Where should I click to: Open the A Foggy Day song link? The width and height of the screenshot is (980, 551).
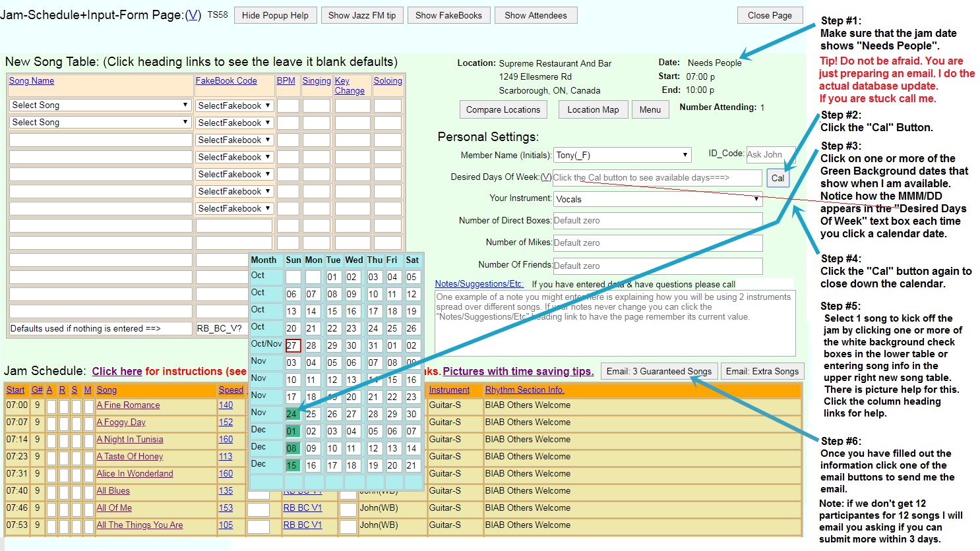pyautogui.click(x=121, y=422)
